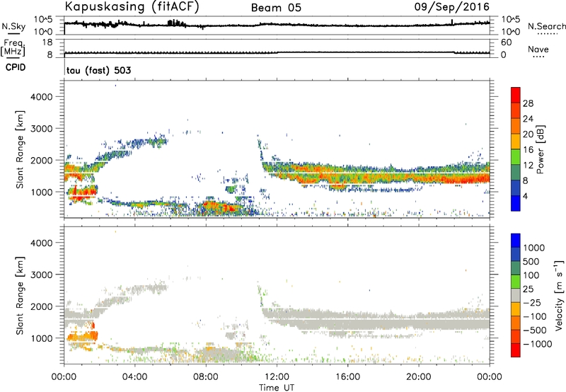Click the 'N.Search' legend label
The width and height of the screenshot is (566, 392).
(547, 26)
